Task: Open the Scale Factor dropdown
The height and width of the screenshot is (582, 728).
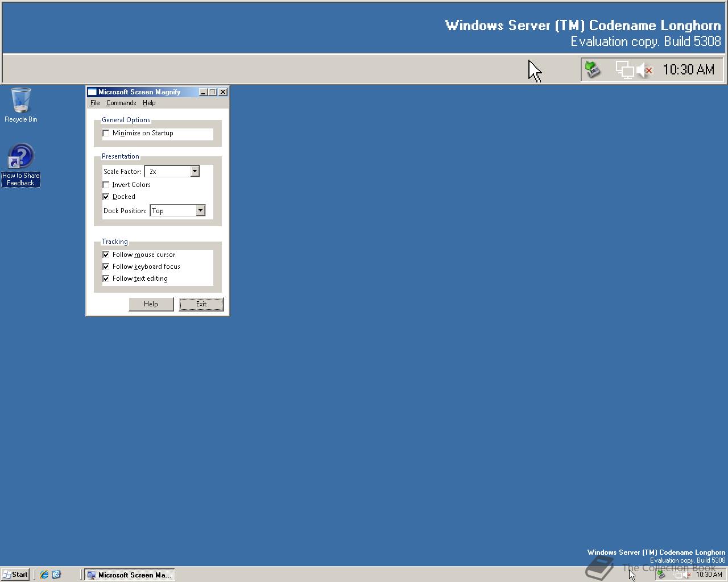Action: click(x=195, y=171)
